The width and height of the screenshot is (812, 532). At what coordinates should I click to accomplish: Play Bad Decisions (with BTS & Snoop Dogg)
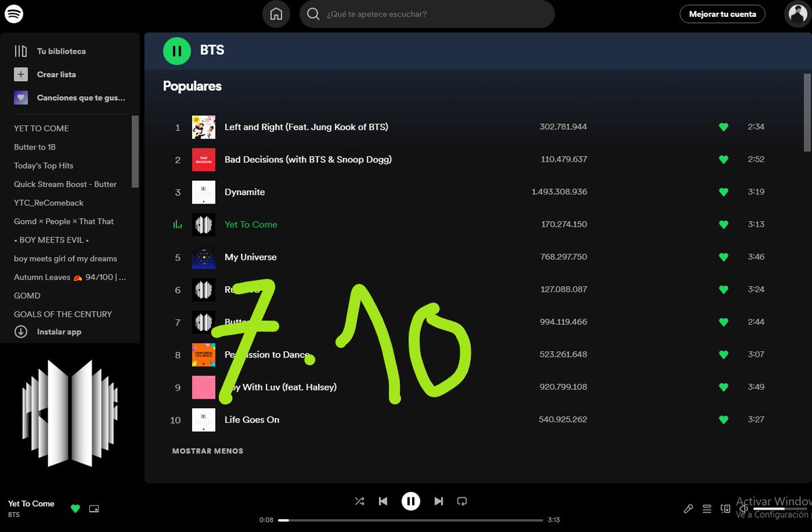pos(308,160)
